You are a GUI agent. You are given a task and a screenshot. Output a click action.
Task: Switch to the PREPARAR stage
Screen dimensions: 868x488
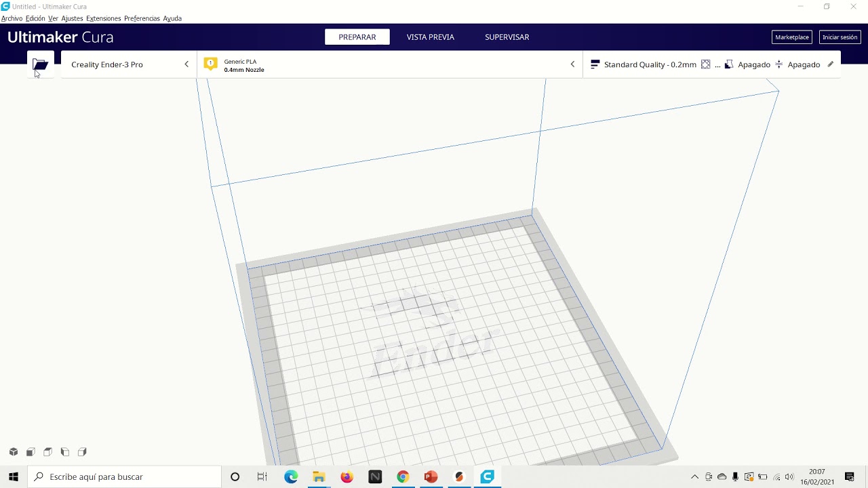(357, 37)
